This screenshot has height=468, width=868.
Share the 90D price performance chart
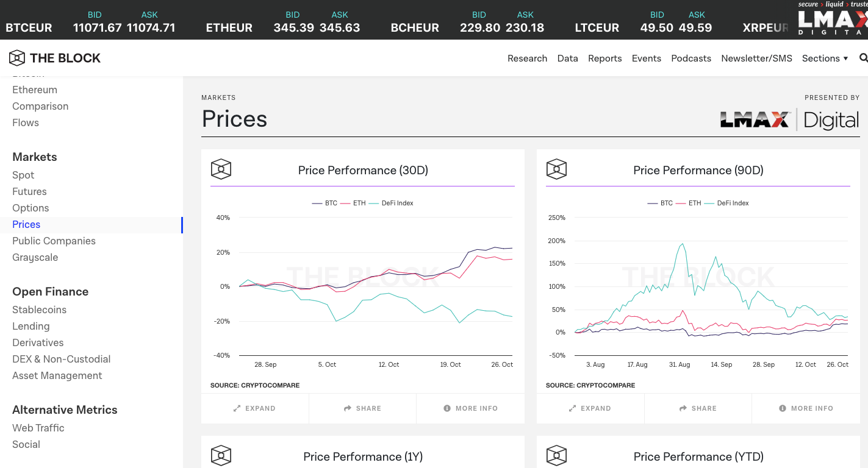(x=698, y=408)
